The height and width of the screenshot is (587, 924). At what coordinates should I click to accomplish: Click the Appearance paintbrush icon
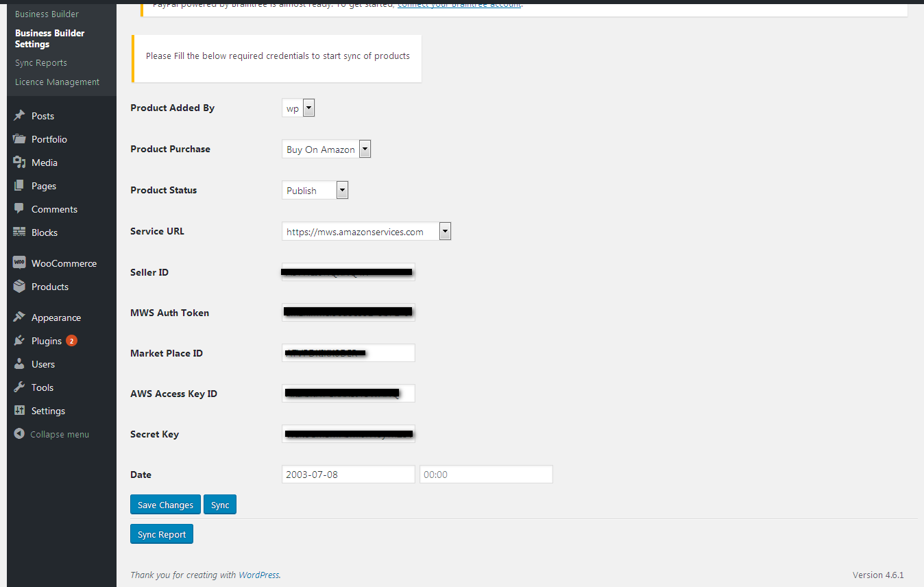click(x=19, y=318)
